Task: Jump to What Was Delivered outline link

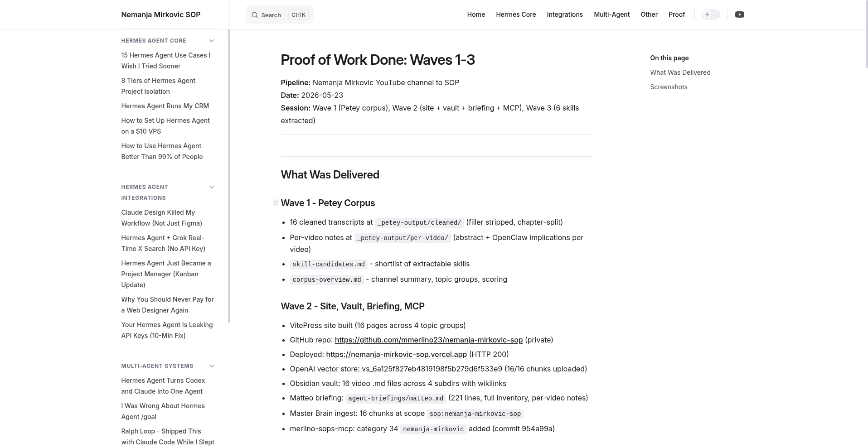Action: [680, 72]
